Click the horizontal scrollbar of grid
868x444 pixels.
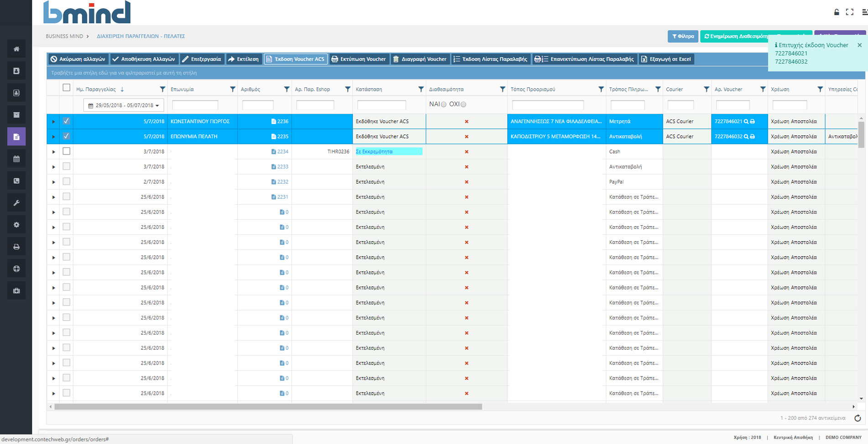pyautogui.click(x=268, y=407)
